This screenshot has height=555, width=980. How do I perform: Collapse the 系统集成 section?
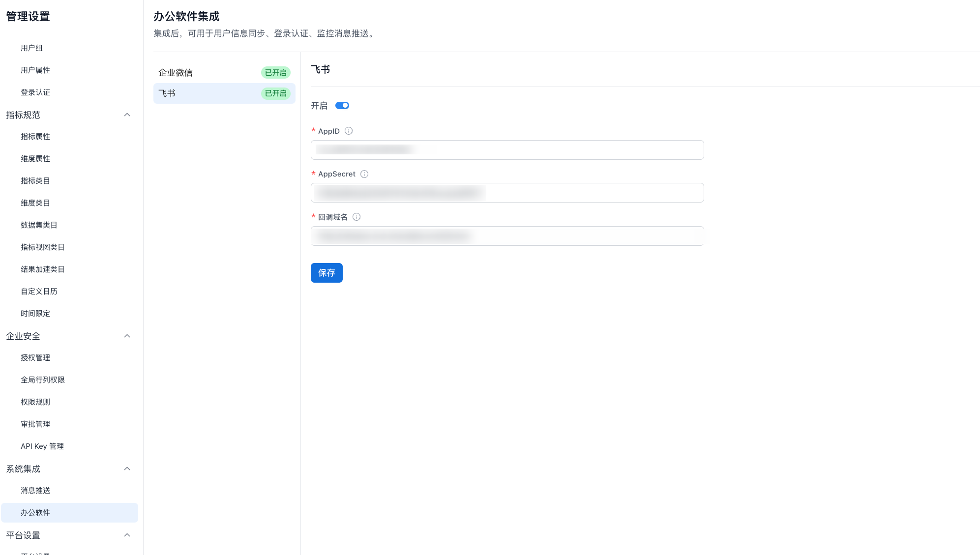tap(127, 468)
